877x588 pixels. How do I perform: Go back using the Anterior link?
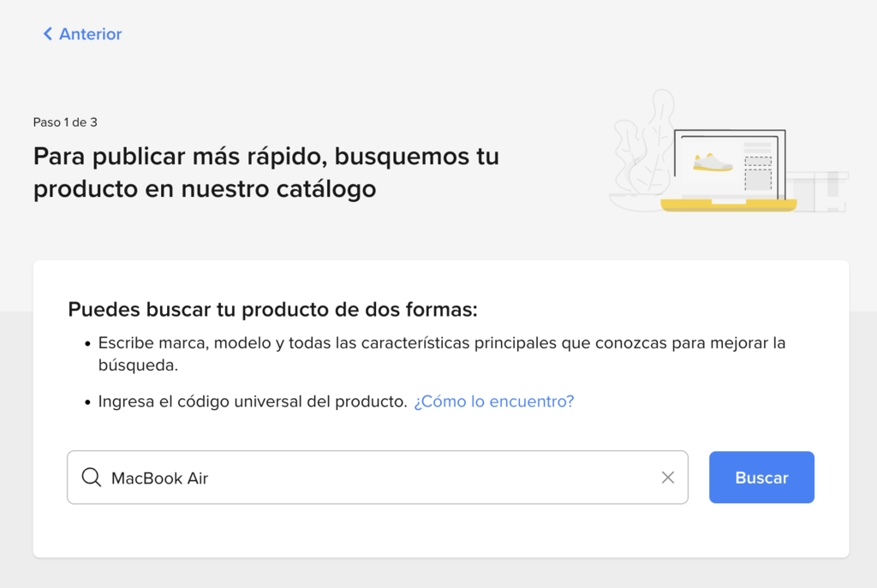[81, 33]
